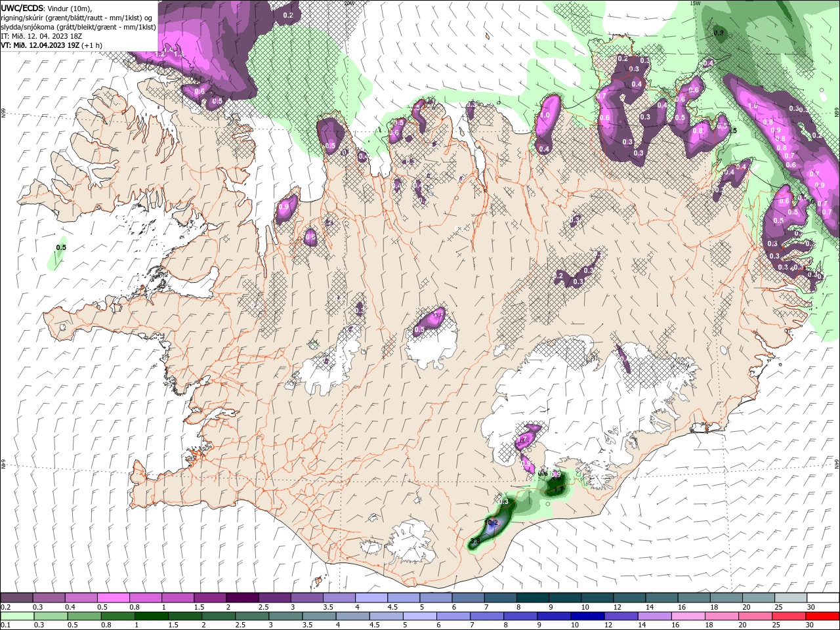Click the grey-purple 0.2 snowfall legend swatch
This screenshot has height=630, width=840.
pos(16,598)
